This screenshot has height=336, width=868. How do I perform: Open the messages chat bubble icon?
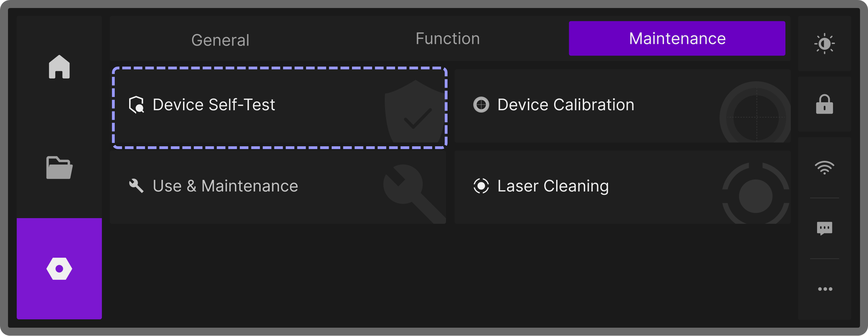click(824, 228)
